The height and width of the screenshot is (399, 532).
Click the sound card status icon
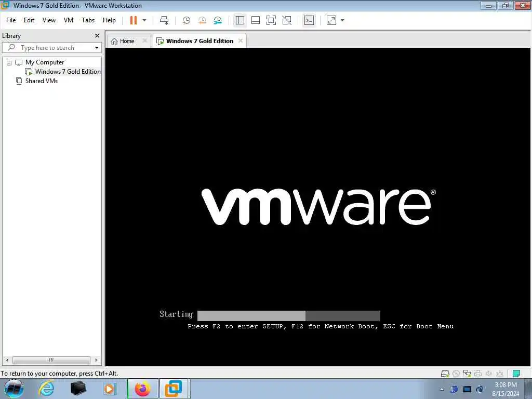[489, 374]
